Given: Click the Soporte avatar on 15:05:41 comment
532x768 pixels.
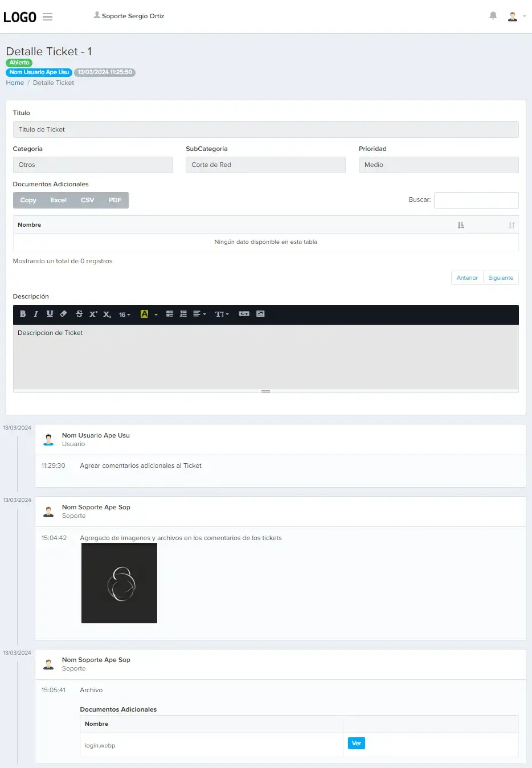Looking at the screenshot, I should (x=49, y=664).
